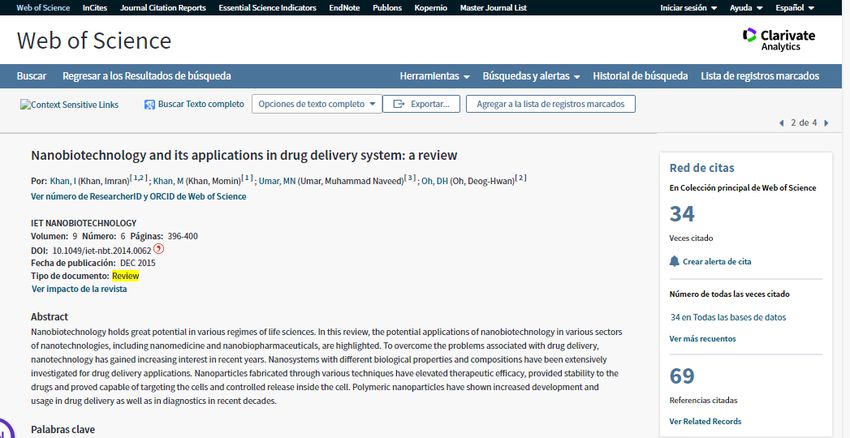
Task: Open Iniciar sesión dropdown
Action: (x=689, y=8)
